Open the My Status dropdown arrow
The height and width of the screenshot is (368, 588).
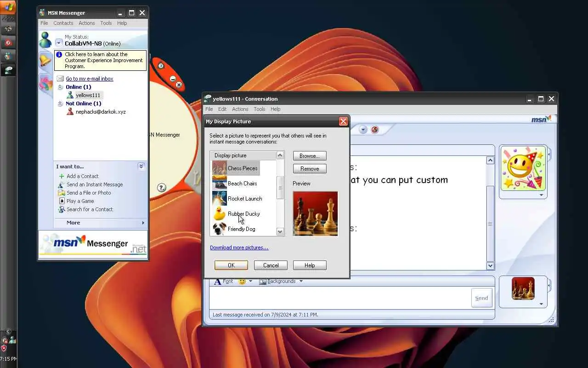point(59,43)
